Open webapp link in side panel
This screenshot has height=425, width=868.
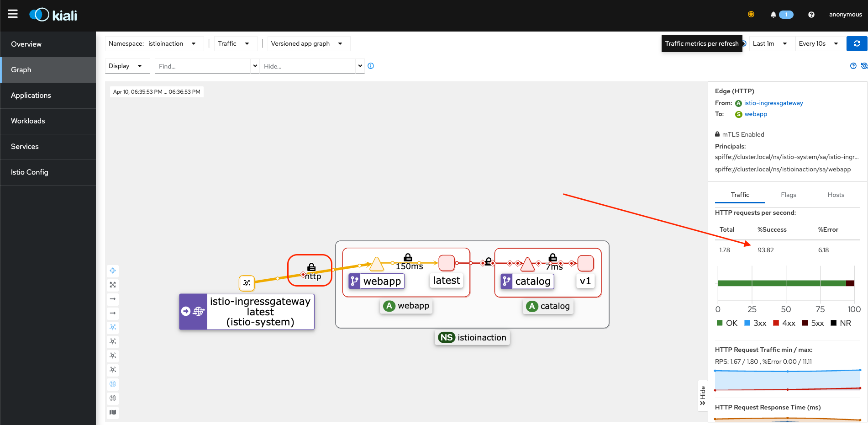(755, 114)
